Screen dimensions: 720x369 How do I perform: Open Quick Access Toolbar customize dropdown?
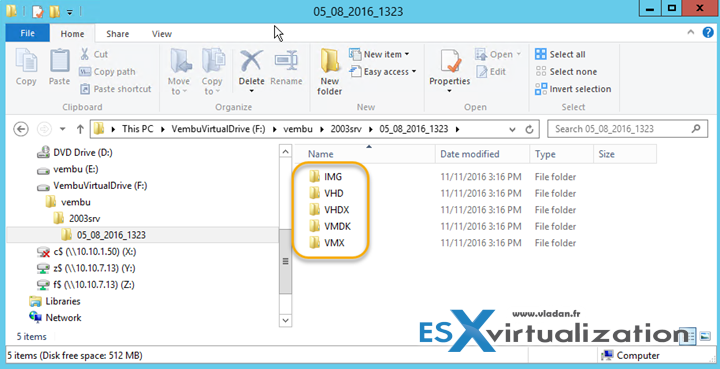coord(69,11)
